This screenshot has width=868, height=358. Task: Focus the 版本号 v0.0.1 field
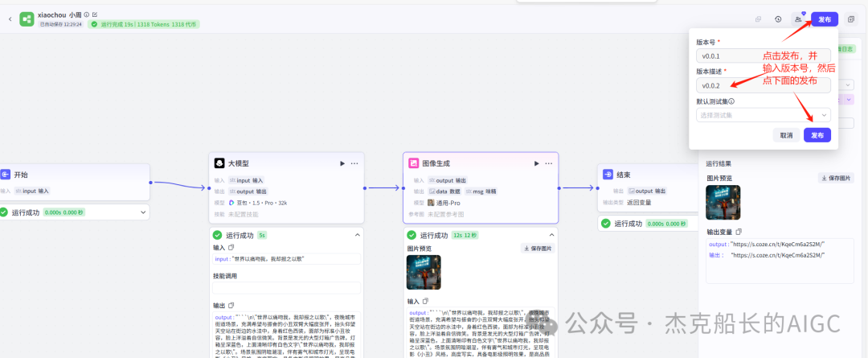tap(764, 56)
